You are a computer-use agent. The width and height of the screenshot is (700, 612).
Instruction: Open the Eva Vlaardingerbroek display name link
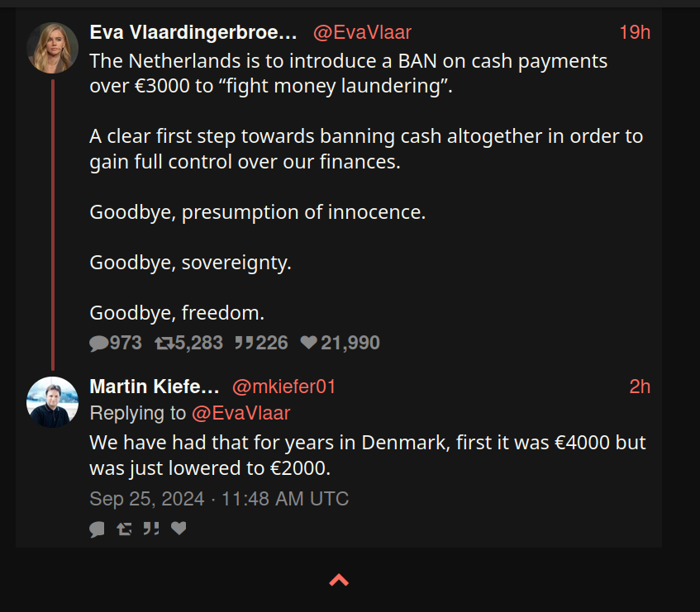tap(193, 32)
